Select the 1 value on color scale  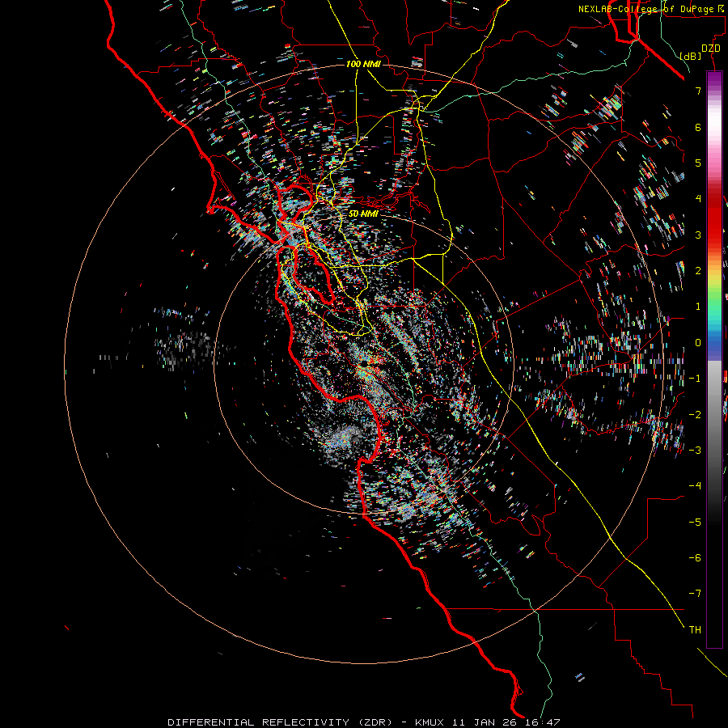click(698, 307)
